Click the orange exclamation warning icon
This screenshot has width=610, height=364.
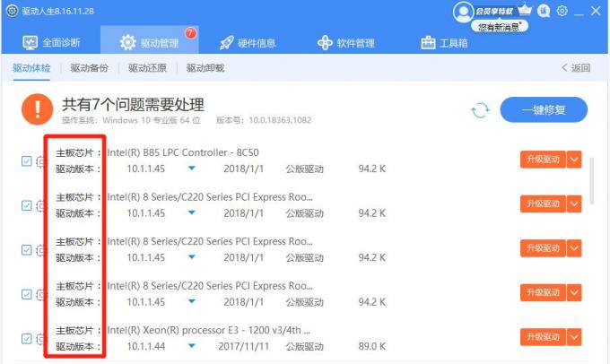click(38, 109)
